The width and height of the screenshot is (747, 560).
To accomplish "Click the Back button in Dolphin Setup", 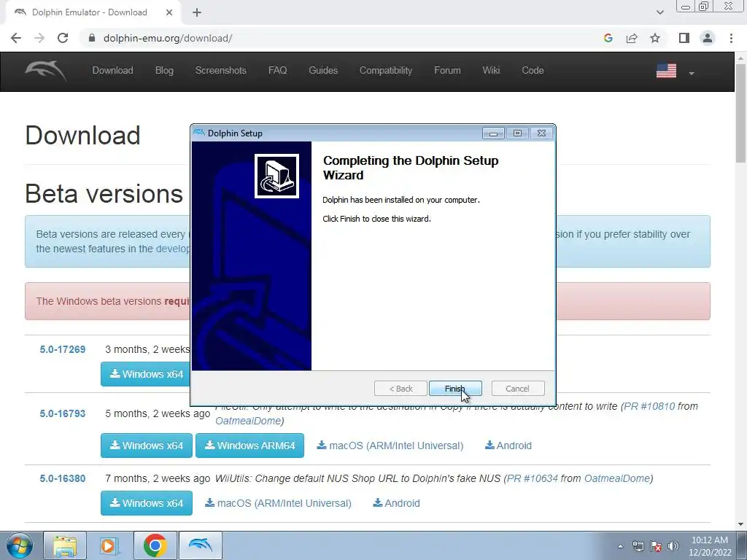I will point(400,389).
